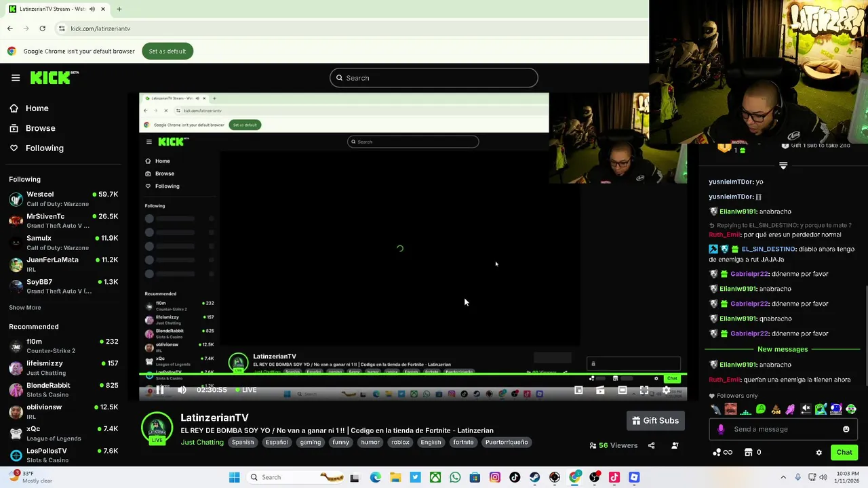The width and height of the screenshot is (868, 488).
Task: Select the Spanish tag
Action: [x=242, y=442]
